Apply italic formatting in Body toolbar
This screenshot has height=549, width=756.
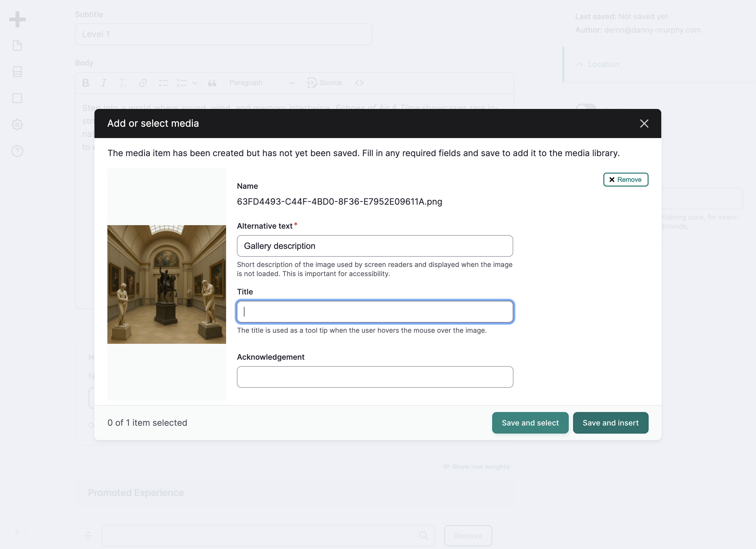coord(104,83)
